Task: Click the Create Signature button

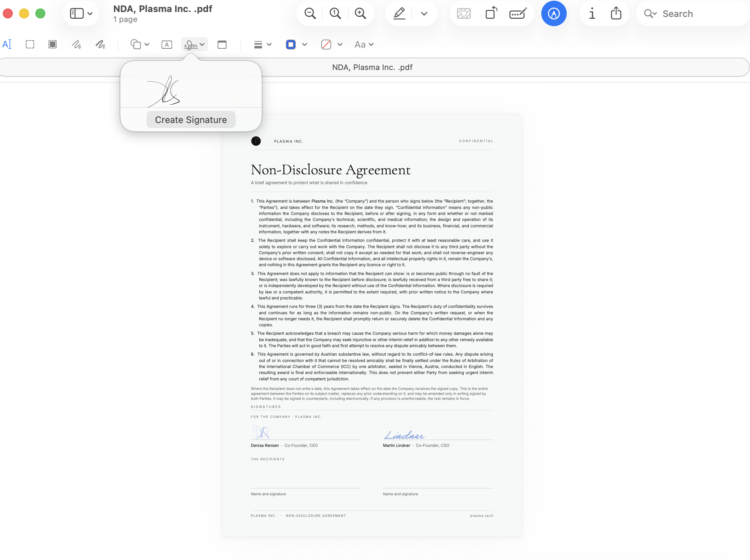Action: click(191, 120)
